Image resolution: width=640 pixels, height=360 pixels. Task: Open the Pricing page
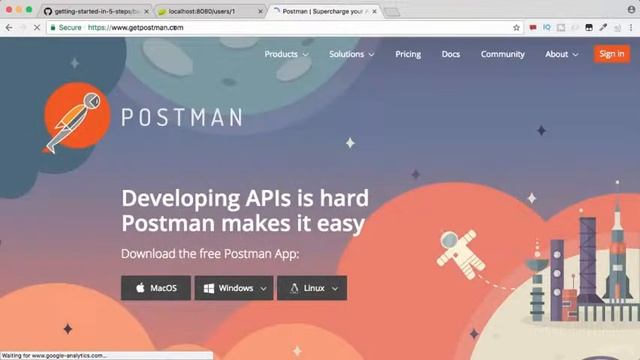408,54
